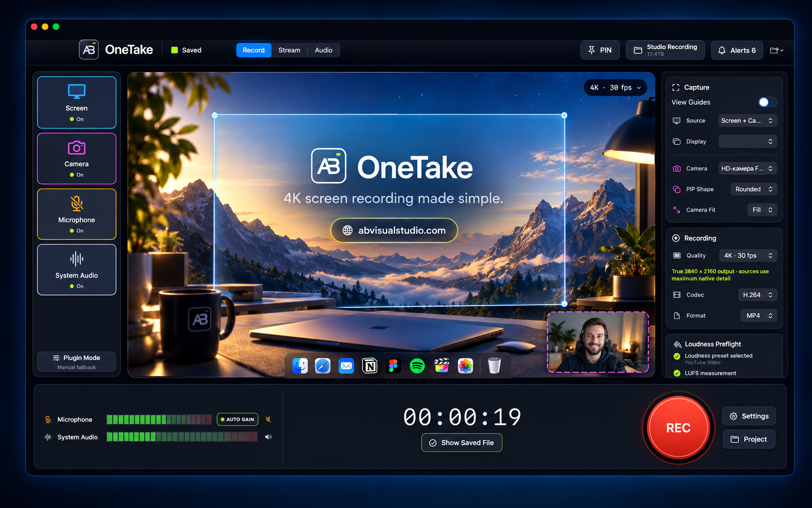Toggle the System Audio source card
This screenshot has height=508, width=812.
(77, 270)
